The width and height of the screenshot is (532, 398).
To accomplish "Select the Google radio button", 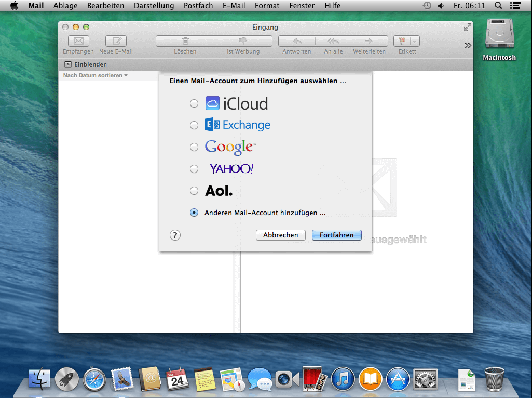I will point(194,147).
